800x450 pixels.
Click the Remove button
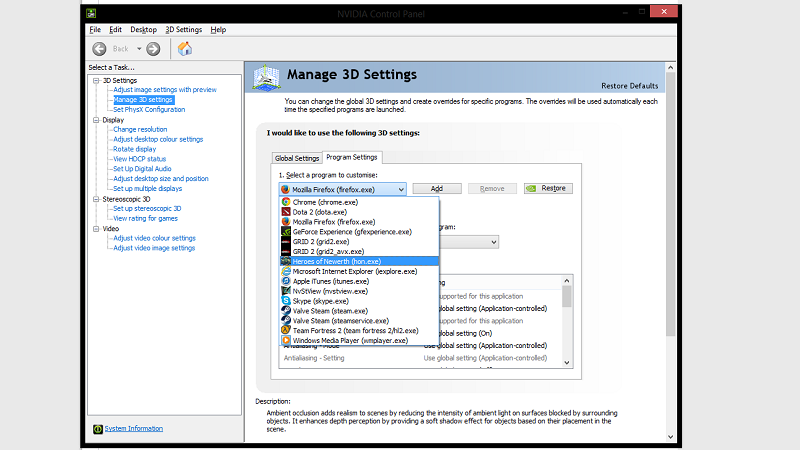click(x=492, y=189)
